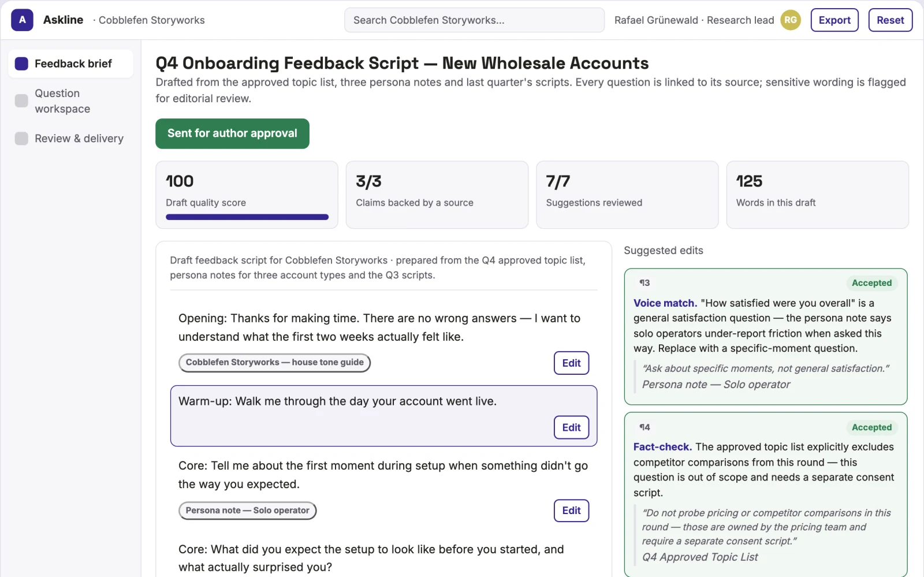This screenshot has width=924, height=577.
Task: Focus the Search Cobblefen Storyworks field
Action: (474, 20)
